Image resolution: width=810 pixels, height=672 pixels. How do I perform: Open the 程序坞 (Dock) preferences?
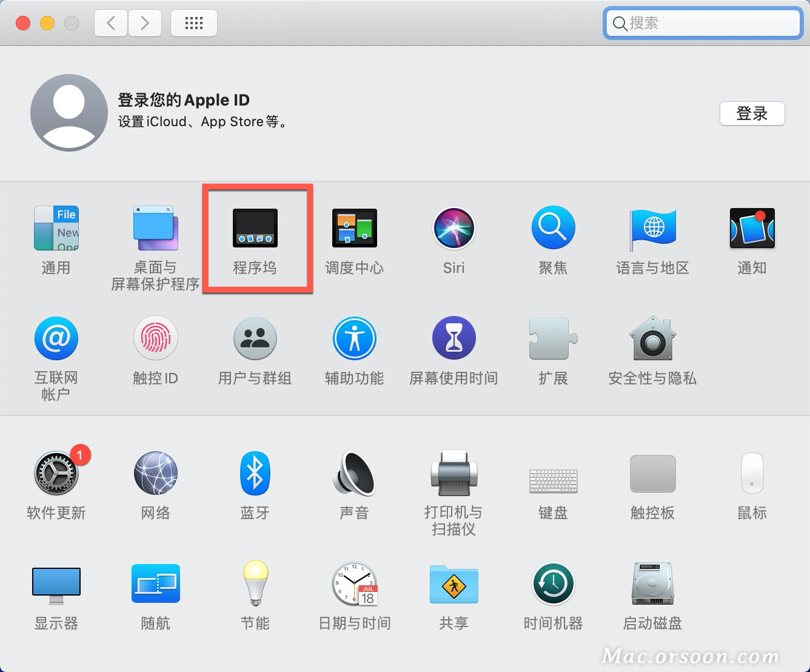255,228
